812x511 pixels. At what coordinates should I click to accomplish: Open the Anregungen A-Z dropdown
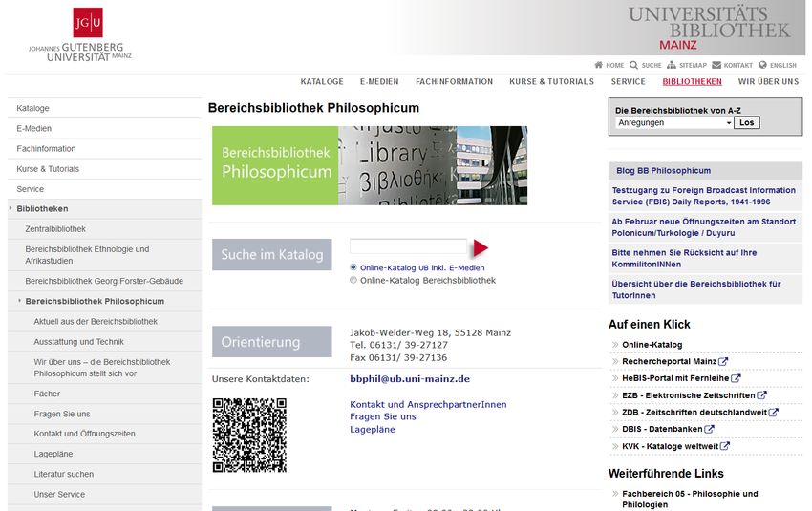673,122
